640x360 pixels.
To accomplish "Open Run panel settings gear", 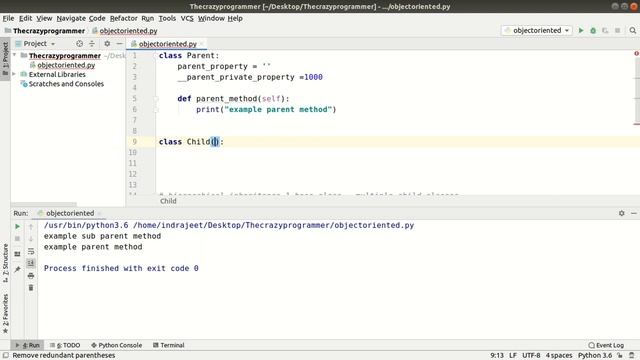I will coord(622,213).
